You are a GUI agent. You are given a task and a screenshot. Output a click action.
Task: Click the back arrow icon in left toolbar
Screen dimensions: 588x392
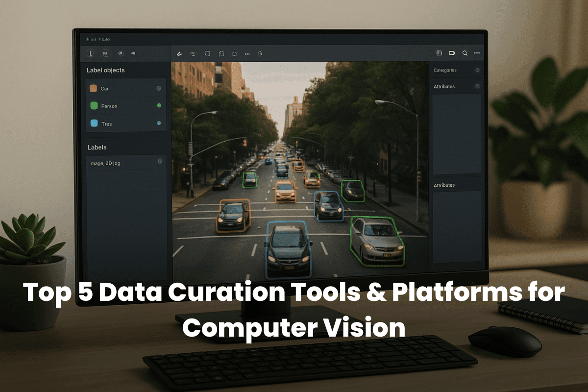(x=121, y=53)
